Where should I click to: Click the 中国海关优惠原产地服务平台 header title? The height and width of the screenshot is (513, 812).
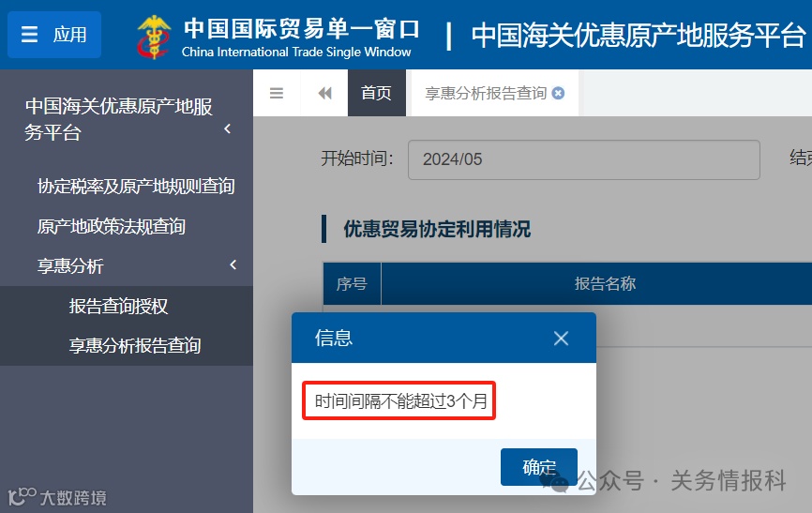(x=639, y=36)
